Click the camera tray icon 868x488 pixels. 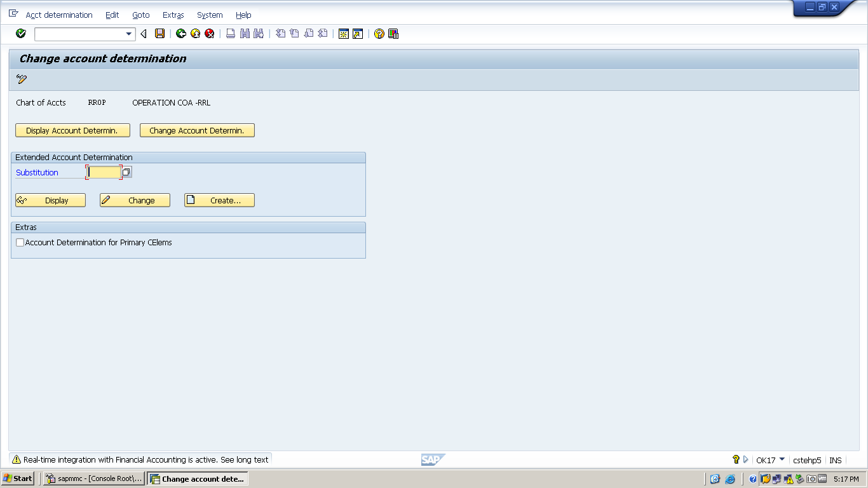click(811, 479)
